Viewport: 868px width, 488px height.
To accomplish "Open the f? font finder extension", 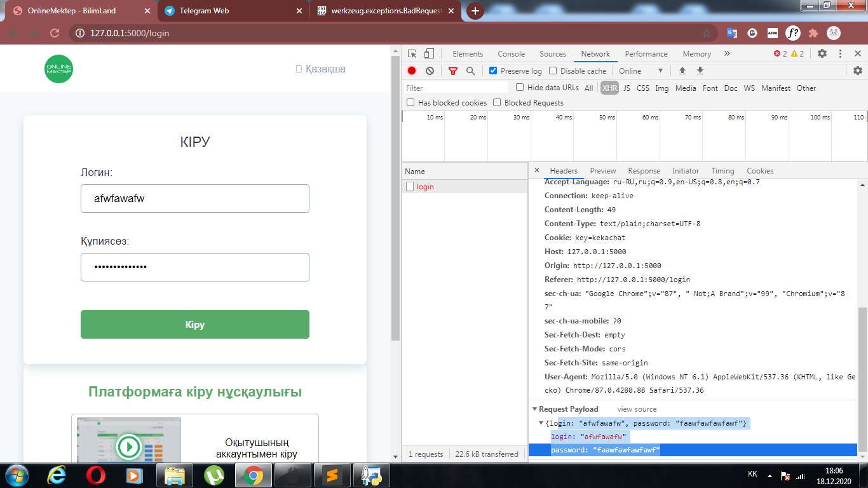I will coord(792,33).
